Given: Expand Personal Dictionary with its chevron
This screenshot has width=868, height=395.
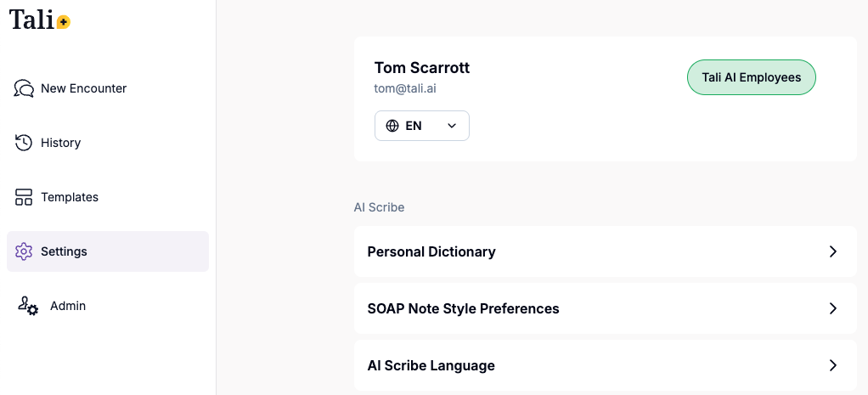Looking at the screenshot, I should click(833, 251).
